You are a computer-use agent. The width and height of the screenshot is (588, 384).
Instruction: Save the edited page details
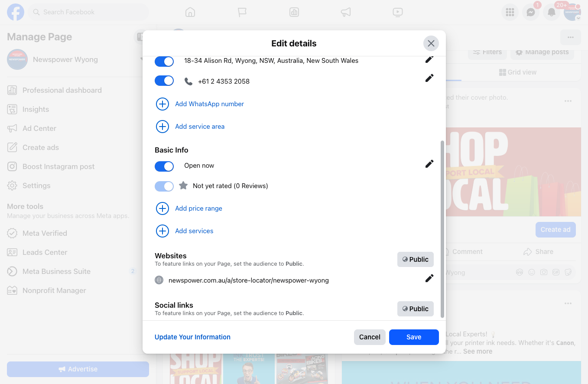414,337
